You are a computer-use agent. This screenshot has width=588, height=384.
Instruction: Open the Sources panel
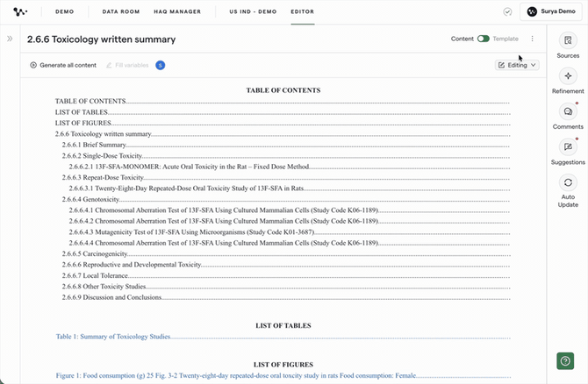(568, 46)
